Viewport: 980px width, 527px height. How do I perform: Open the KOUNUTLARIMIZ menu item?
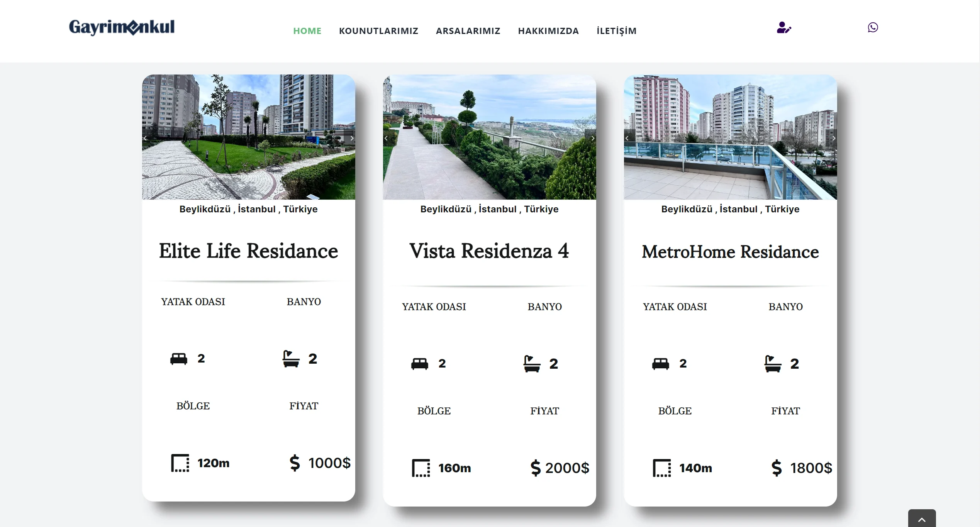[378, 31]
